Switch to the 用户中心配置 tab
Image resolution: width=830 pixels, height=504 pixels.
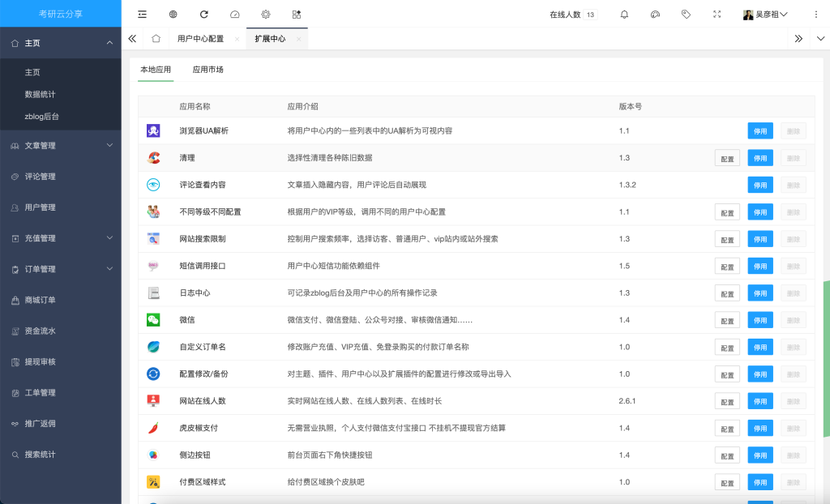200,38
